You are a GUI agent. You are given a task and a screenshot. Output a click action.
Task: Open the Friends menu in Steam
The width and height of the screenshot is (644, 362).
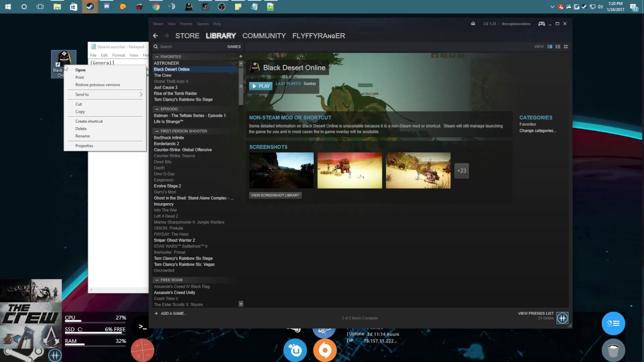pyautogui.click(x=186, y=24)
